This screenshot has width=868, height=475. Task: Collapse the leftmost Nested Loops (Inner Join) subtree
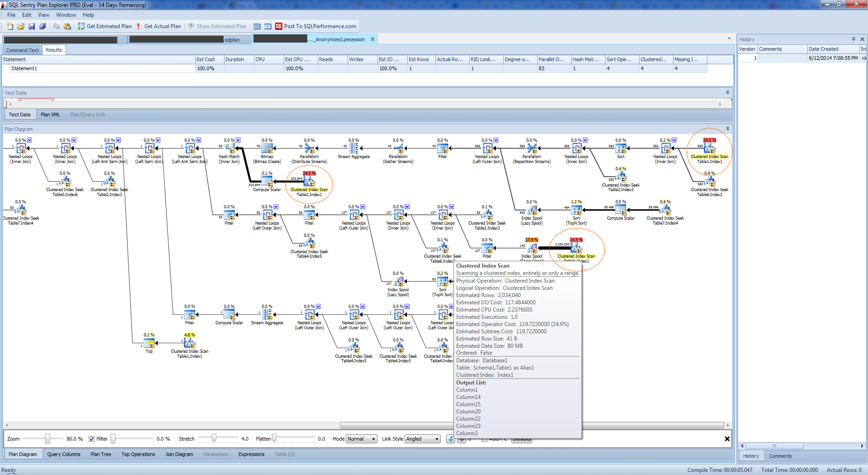(x=29, y=140)
